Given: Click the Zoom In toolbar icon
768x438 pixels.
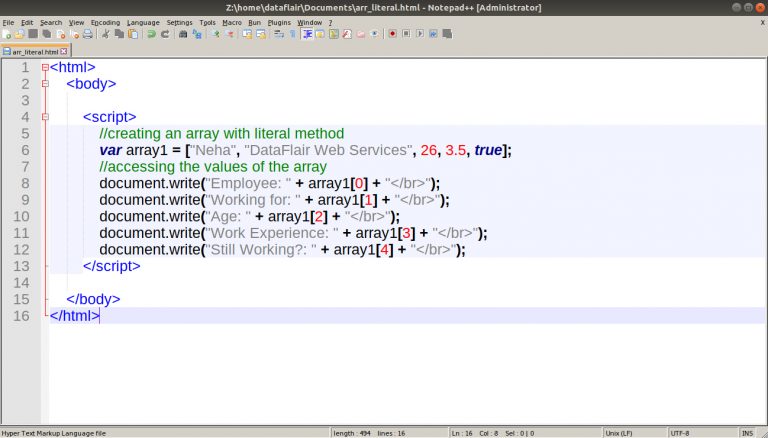Looking at the screenshot, I should 215,34.
